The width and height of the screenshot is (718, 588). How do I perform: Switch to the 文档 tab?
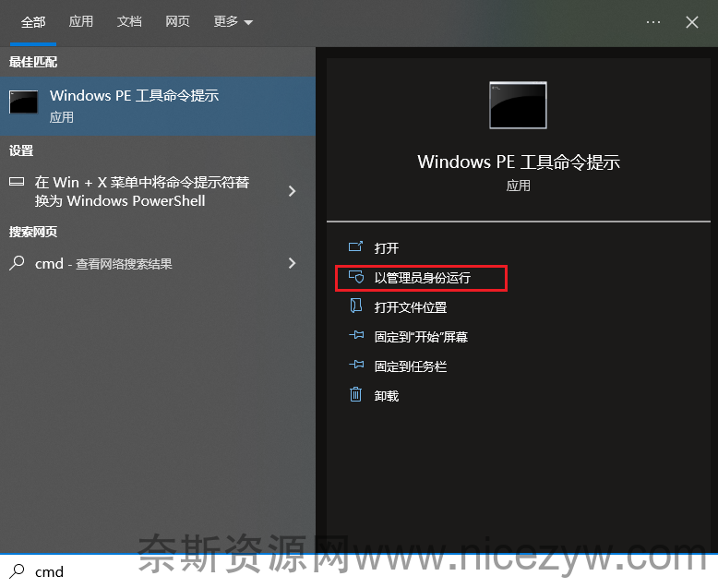point(129,21)
